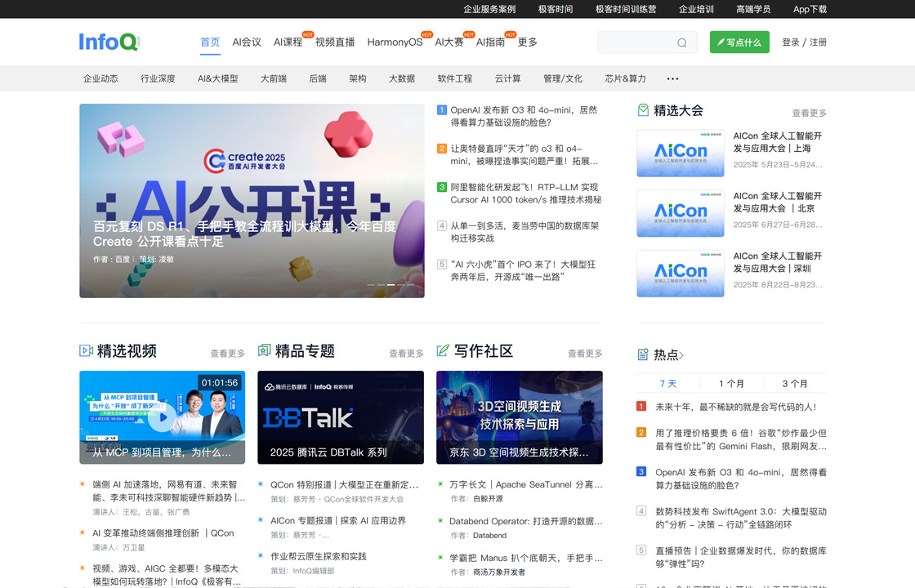
Task: Click the 精品专题 section icon
Action: coord(265,350)
